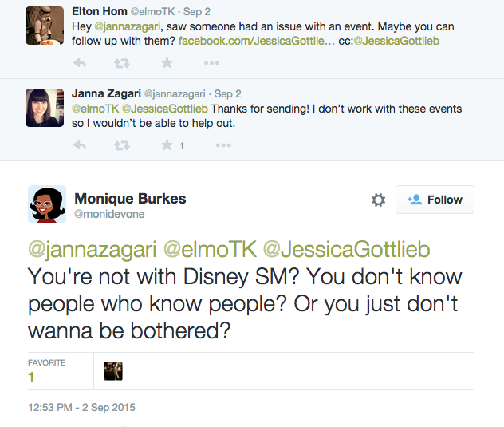This screenshot has height=427, width=504.
Task: View the user who favorited the tweet
Action: [x=113, y=370]
